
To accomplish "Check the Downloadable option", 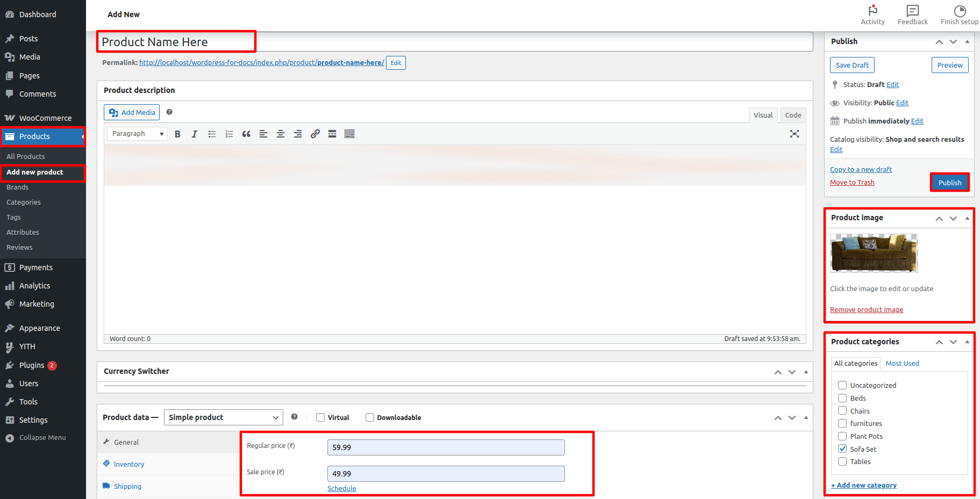I will point(370,417).
